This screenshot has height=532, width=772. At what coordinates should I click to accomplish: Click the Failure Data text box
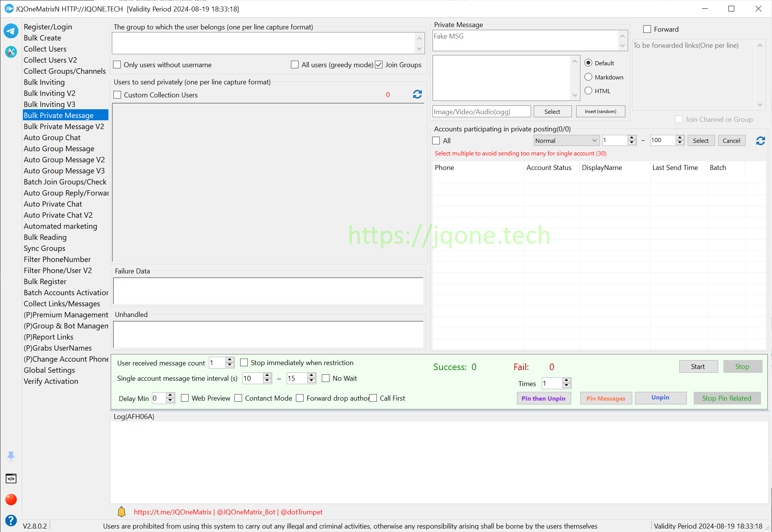(268, 291)
